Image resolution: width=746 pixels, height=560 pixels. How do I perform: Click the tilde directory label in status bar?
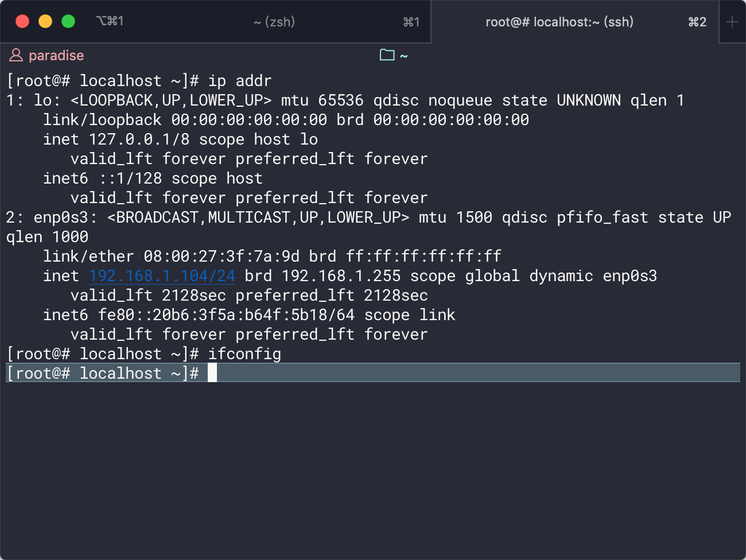tap(404, 56)
